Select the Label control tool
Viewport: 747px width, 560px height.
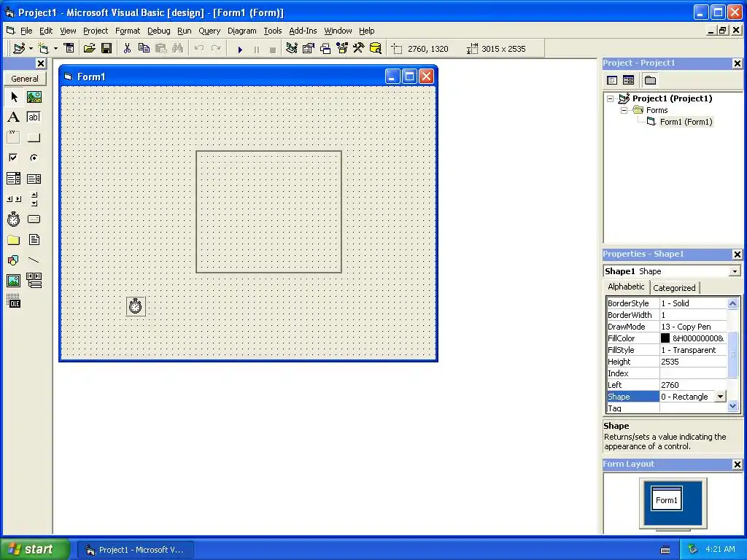[14, 117]
